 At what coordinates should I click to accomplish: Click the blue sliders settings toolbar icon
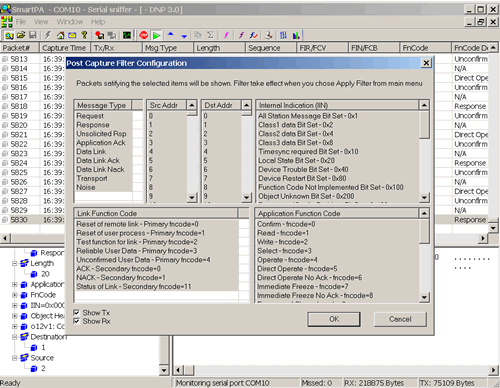[283, 35]
